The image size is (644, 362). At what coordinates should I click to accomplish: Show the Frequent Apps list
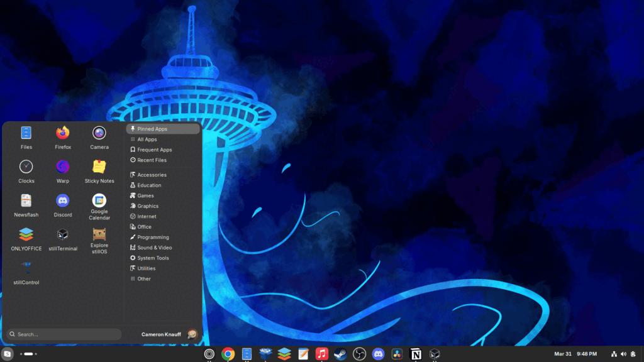(154, 150)
